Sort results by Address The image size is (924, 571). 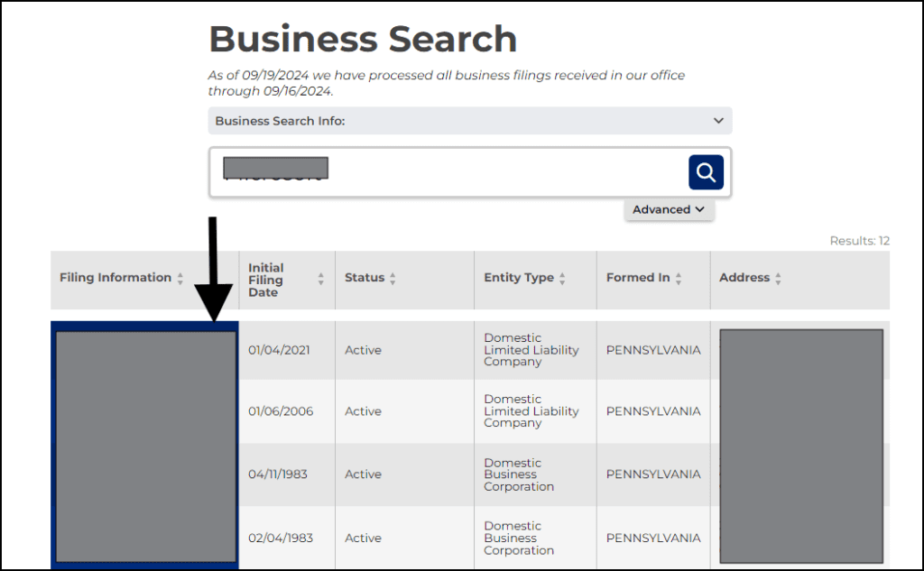pyautogui.click(x=778, y=277)
